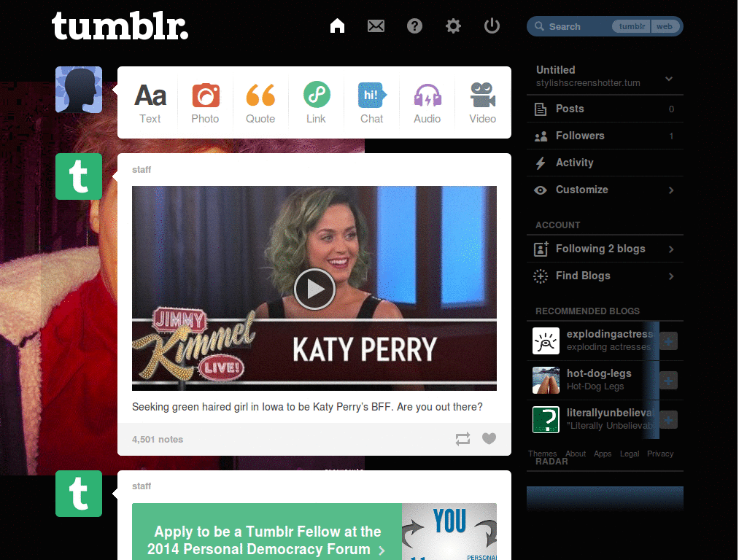Image resolution: width=747 pixels, height=560 pixels.
Task: Create a new Chat post
Action: coord(371,103)
